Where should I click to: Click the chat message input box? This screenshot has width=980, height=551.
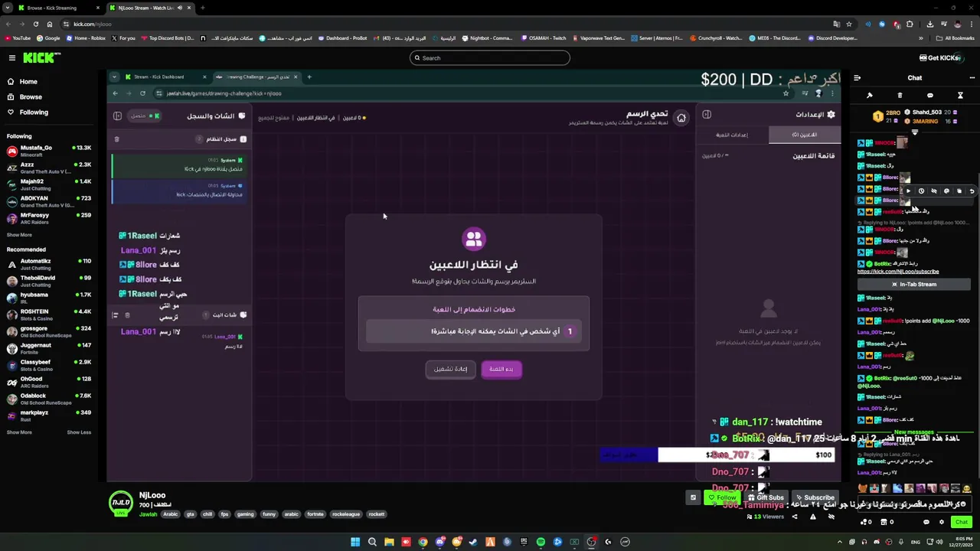click(x=914, y=504)
